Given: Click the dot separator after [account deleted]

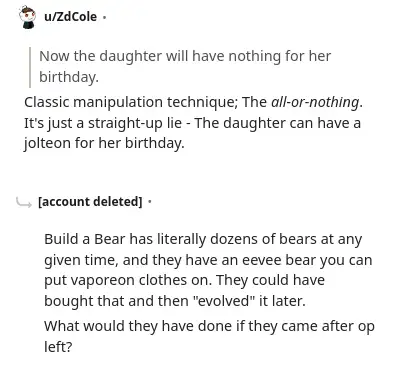Looking at the screenshot, I should (150, 202).
